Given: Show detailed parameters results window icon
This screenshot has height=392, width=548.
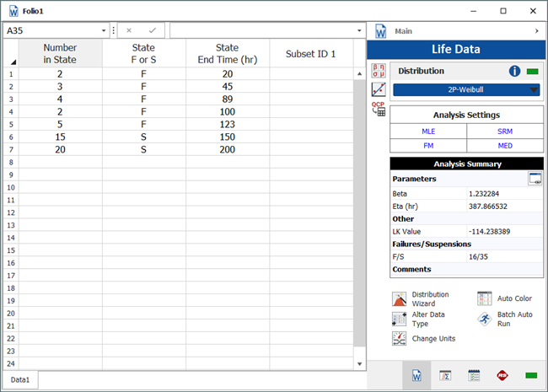Looking at the screenshot, I should click(535, 179).
